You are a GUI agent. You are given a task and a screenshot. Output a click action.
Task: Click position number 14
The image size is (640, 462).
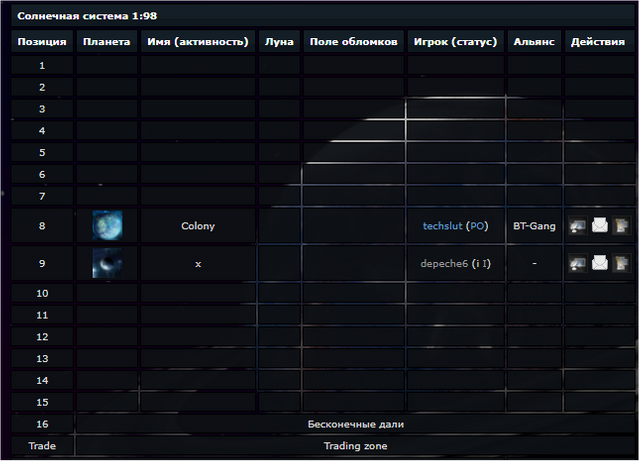[42, 381]
